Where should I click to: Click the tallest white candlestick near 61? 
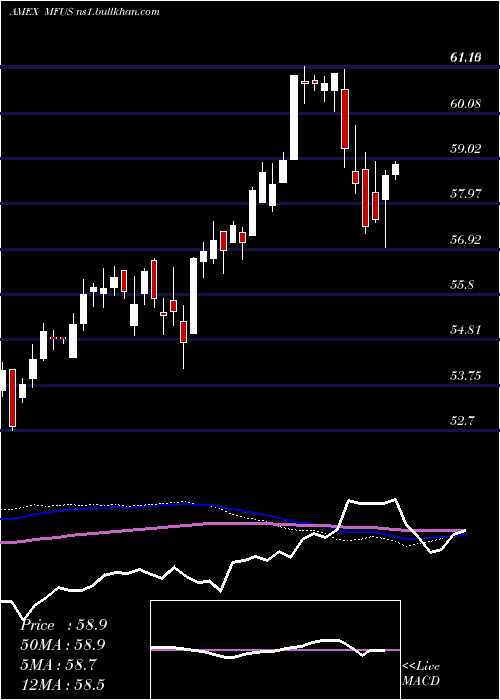point(294,117)
